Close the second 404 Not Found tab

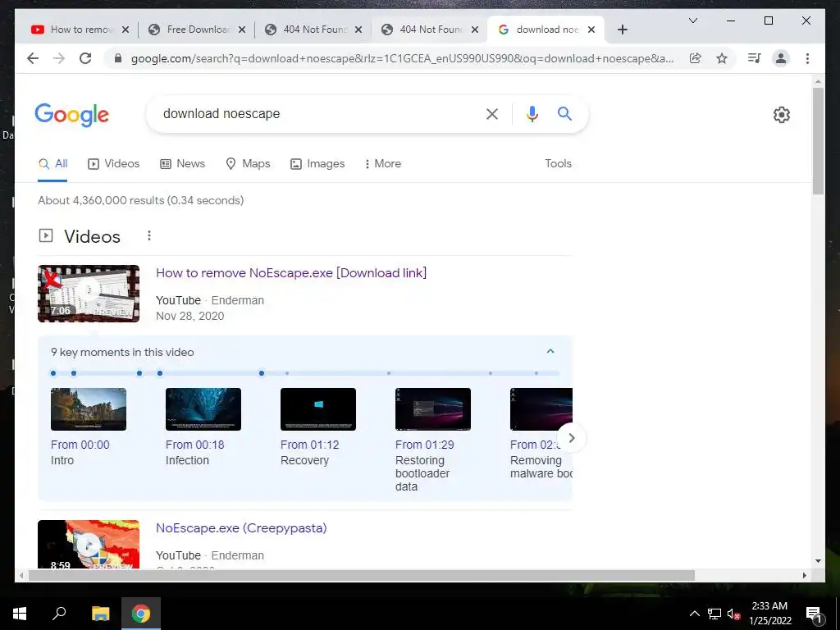tap(475, 30)
